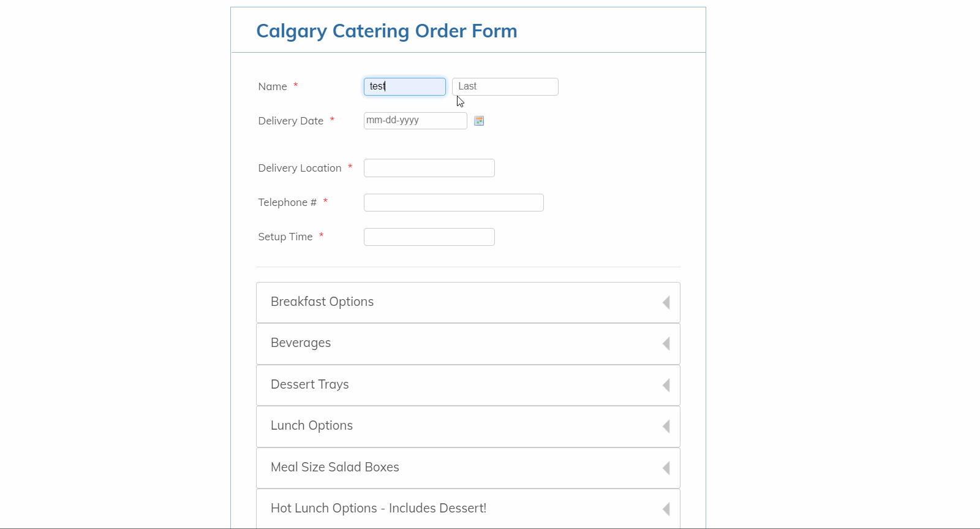Collapse the Breakfast Options chevron arrow
The image size is (980, 529).
pyautogui.click(x=666, y=302)
